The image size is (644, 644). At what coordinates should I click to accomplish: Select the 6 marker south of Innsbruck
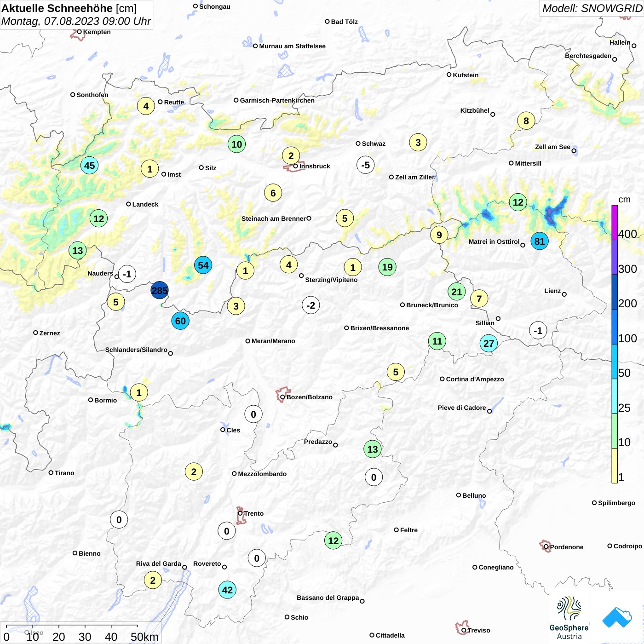pos(273,193)
